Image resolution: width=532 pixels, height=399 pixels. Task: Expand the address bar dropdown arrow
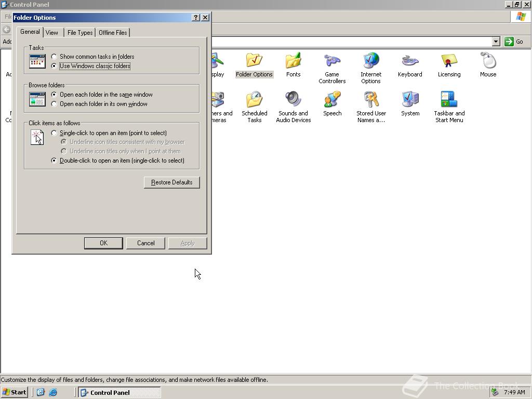496,42
